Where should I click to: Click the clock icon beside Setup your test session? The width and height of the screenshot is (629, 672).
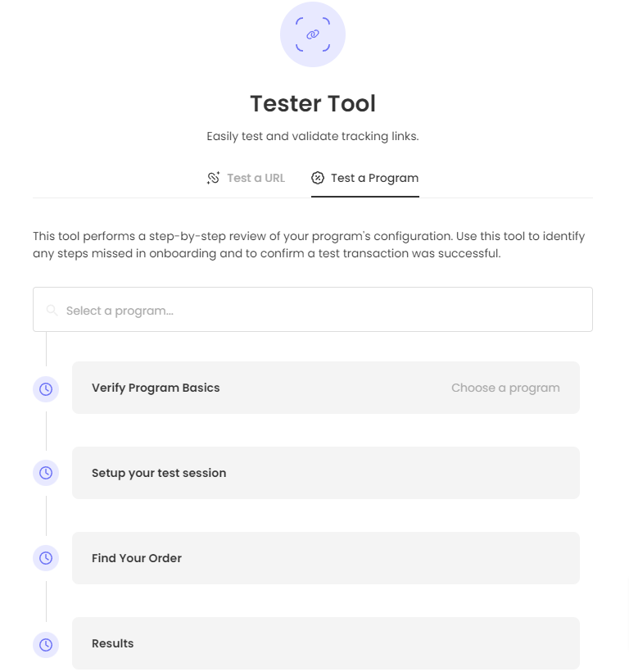pyautogui.click(x=46, y=473)
